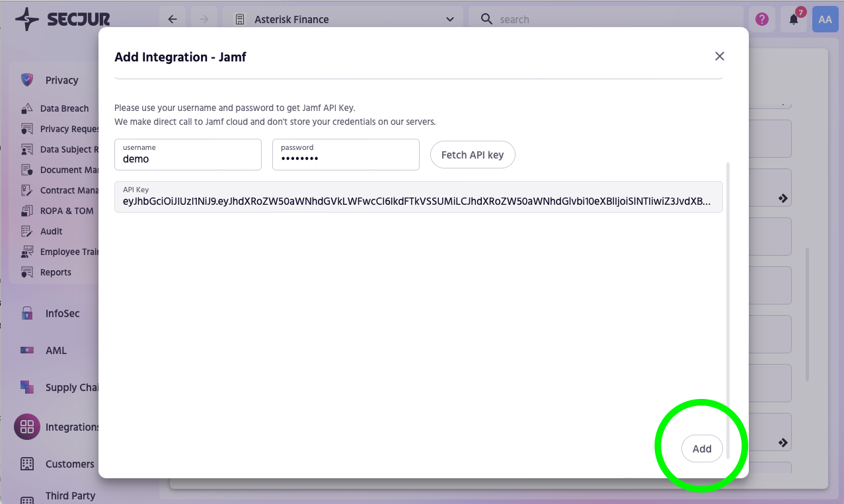Focus the password input field
844x504 pixels.
click(346, 155)
